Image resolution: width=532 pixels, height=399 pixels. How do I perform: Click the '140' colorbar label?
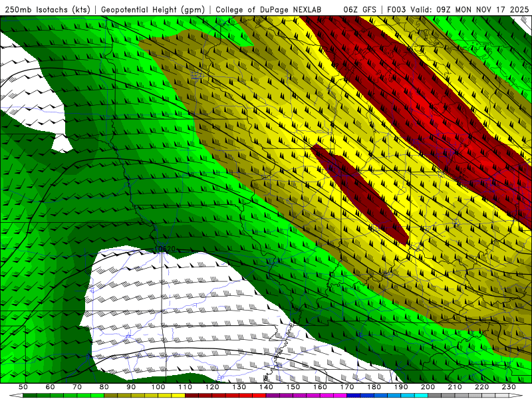(266, 387)
